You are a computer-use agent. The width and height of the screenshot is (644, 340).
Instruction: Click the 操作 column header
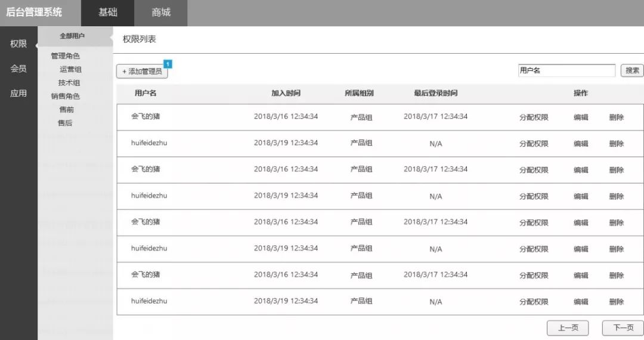tap(581, 93)
